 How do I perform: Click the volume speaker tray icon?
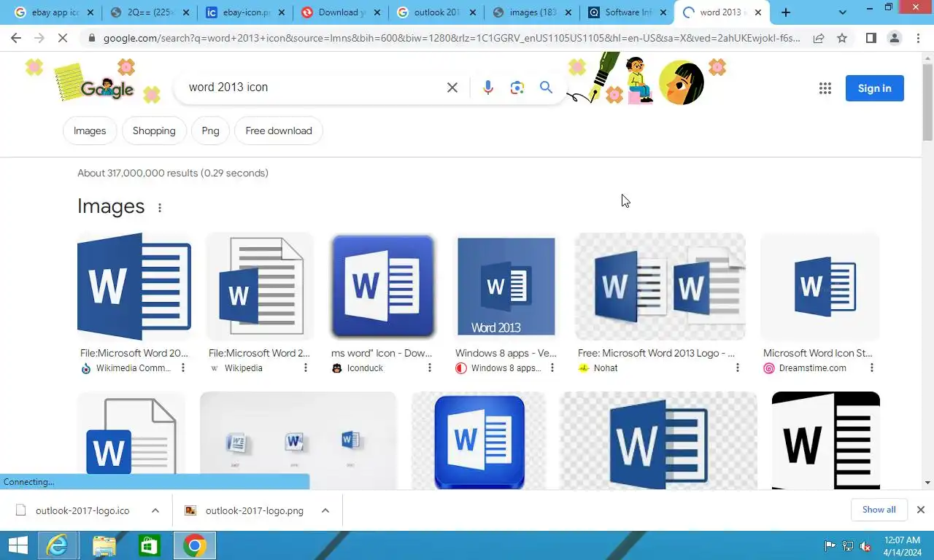tap(865, 546)
